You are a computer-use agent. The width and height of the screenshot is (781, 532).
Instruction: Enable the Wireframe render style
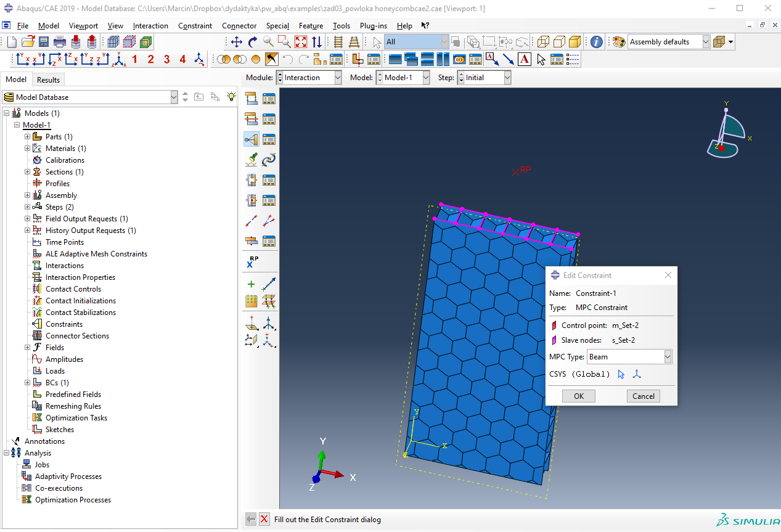pyautogui.click(x=542, y=42)
